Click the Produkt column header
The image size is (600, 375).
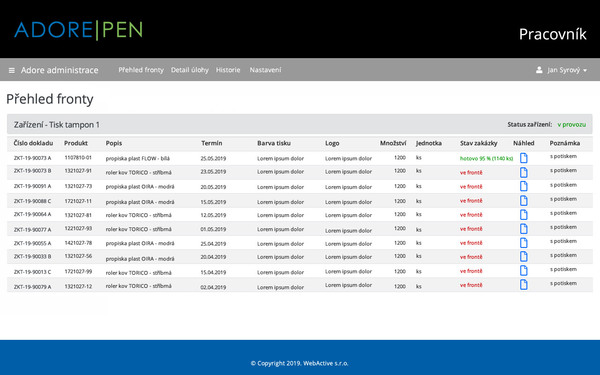(76, 143)
